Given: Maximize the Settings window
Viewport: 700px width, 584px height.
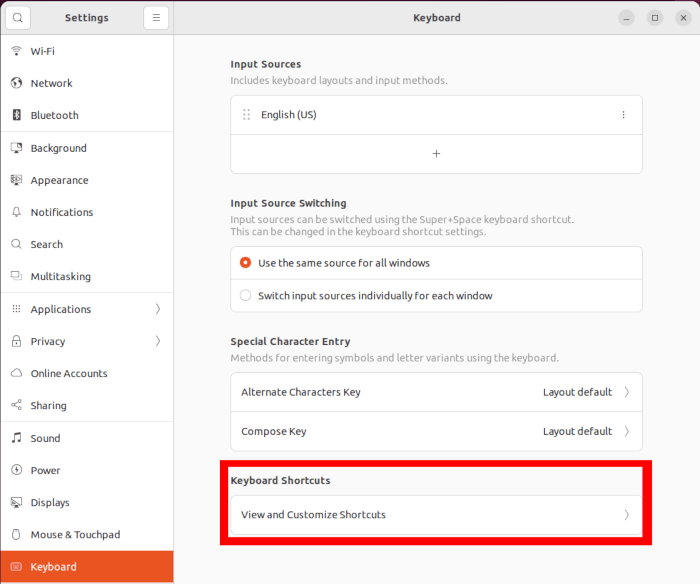Looking at the screenshot, I should tap(655, 18).
